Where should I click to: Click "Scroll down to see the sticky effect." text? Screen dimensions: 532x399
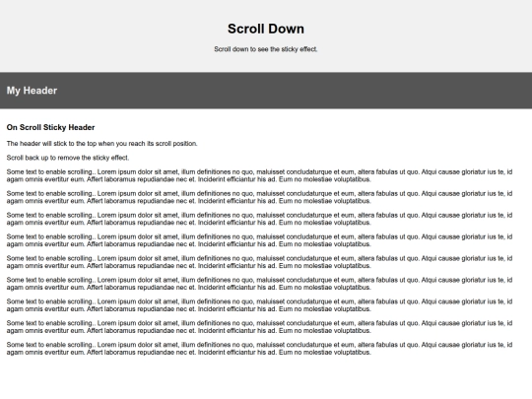pos(266,49)
